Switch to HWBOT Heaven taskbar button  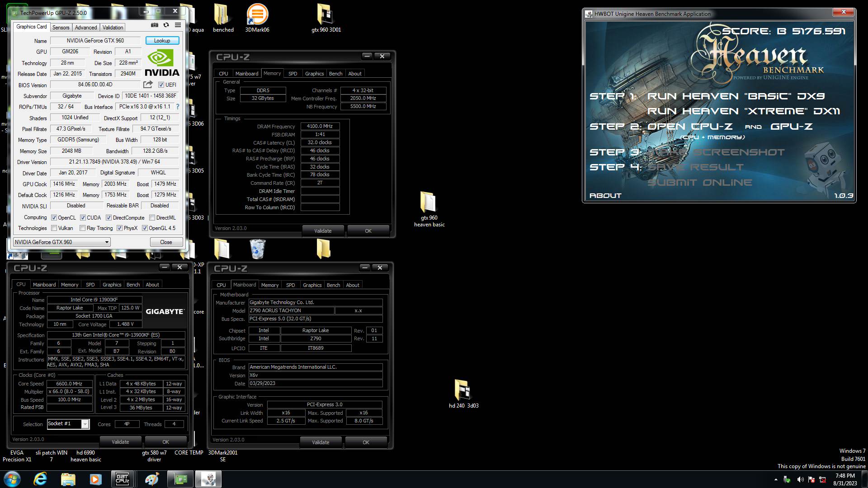[208, 479]
